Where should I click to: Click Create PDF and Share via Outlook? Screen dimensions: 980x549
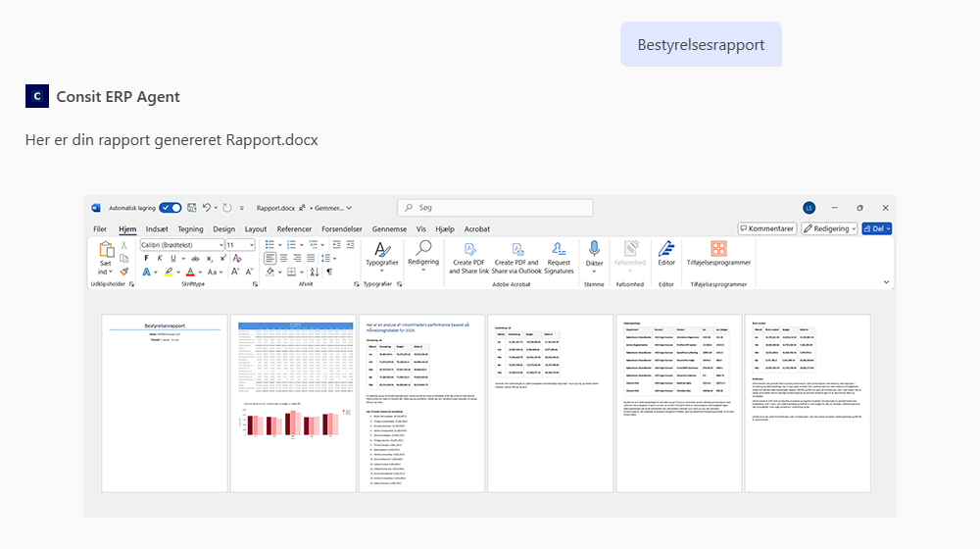point(516,258)
